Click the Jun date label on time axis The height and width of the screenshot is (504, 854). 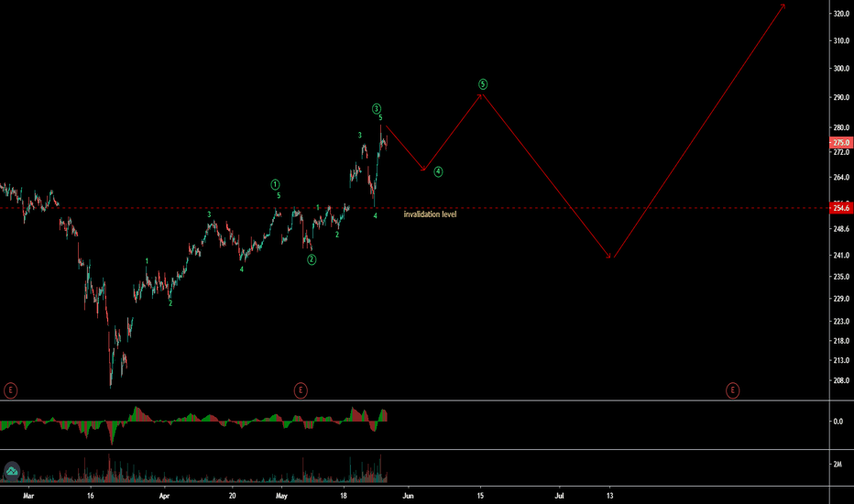point(408,496)
